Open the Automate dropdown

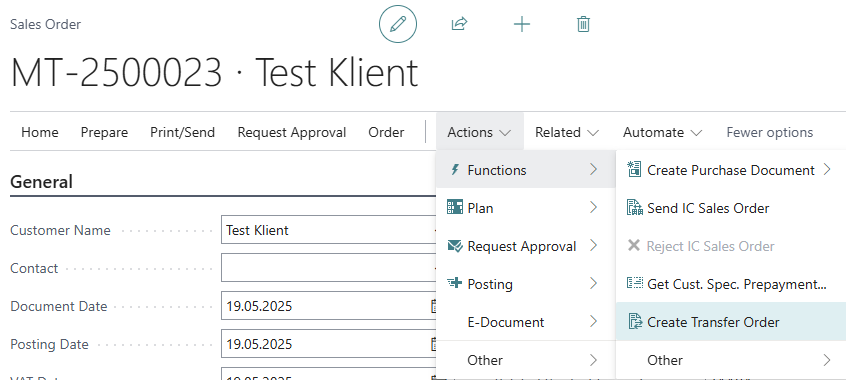pyautogui.click(x=663, y=132)
